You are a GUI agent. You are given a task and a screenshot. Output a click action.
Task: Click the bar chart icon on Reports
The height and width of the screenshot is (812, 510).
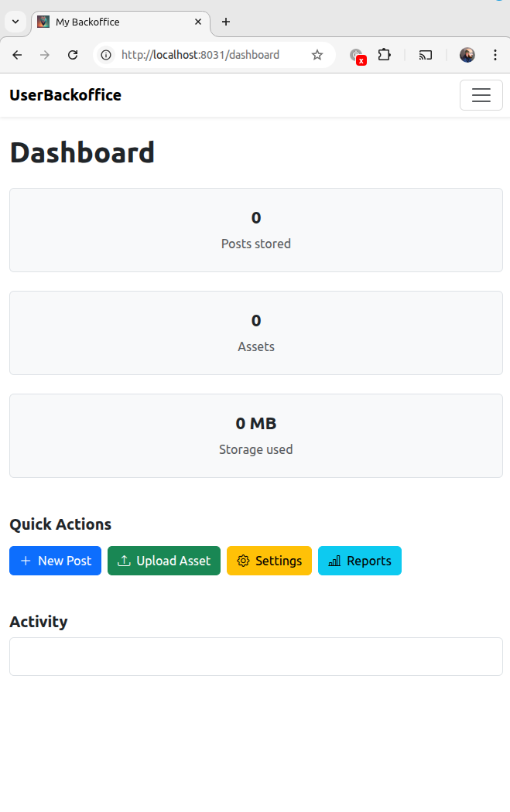click(334, 561)
